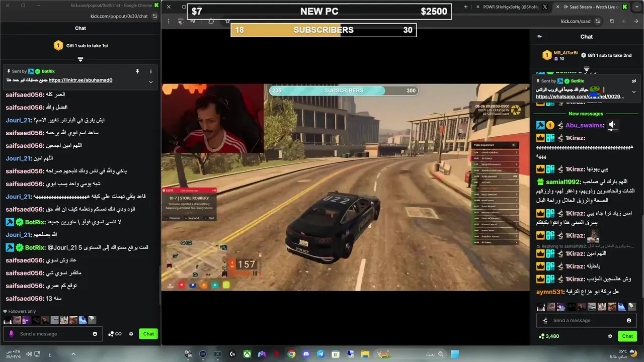644x362 pixels.
Task: Click MR_Al7arBi leaderboard entry
Action: [x=559, y=55]
